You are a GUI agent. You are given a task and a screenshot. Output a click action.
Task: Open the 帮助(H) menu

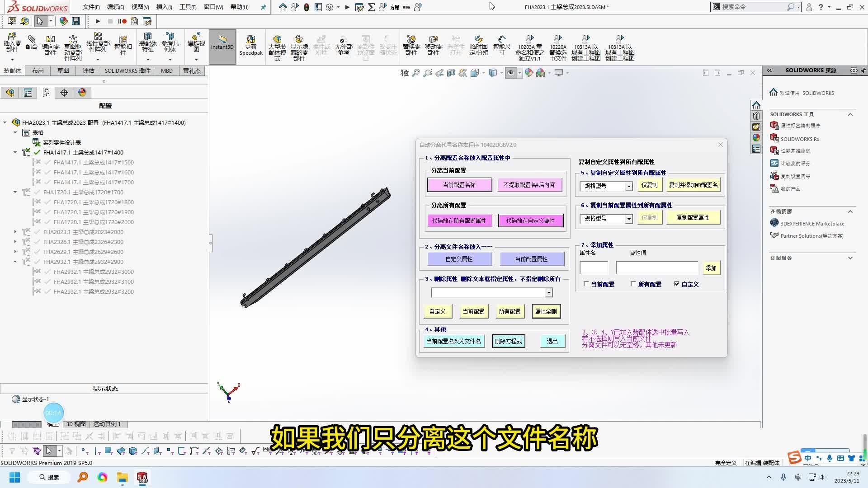(x=239, y=7)
